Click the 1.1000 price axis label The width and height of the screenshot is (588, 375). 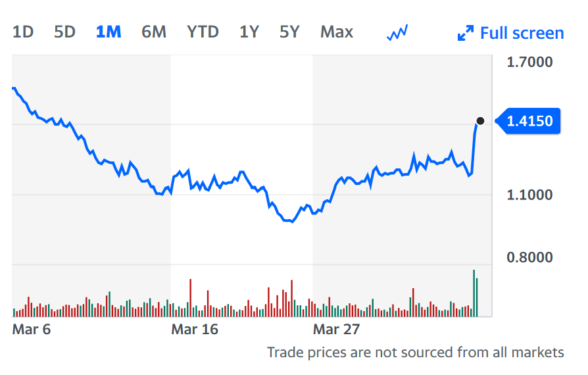pos(530,195)
